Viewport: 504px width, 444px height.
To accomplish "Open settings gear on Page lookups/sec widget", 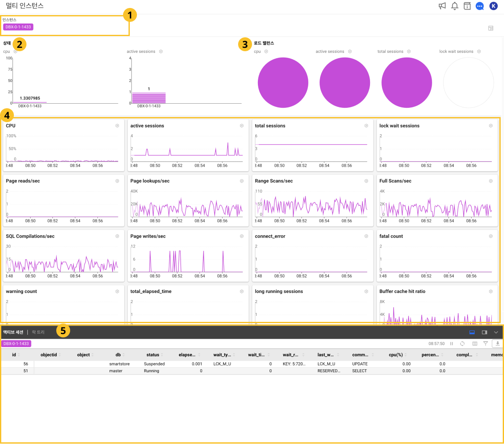I will pos(242,181).
